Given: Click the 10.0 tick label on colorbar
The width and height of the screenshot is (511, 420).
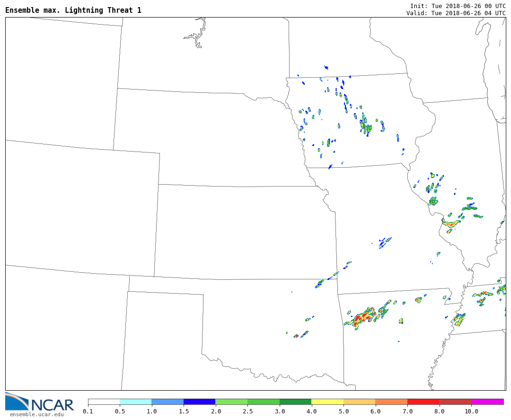Looking at the screenshot, I should [x=471, y=411].
